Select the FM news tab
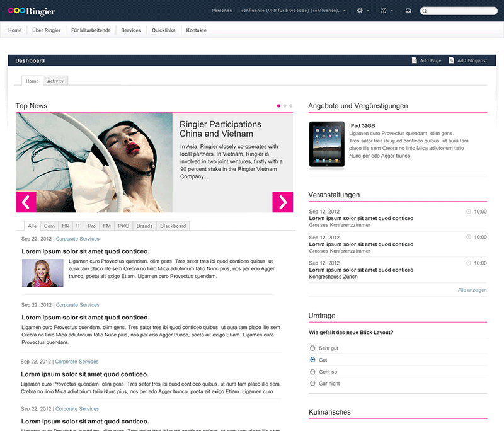Viewport: 504px width, 431px height. point(106,226)
